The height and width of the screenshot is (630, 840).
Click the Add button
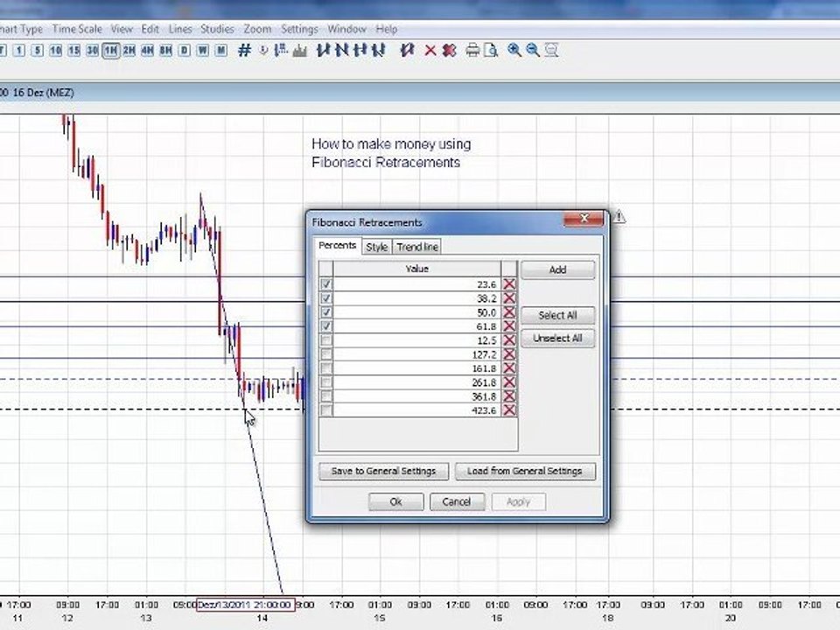coord(557,270)
